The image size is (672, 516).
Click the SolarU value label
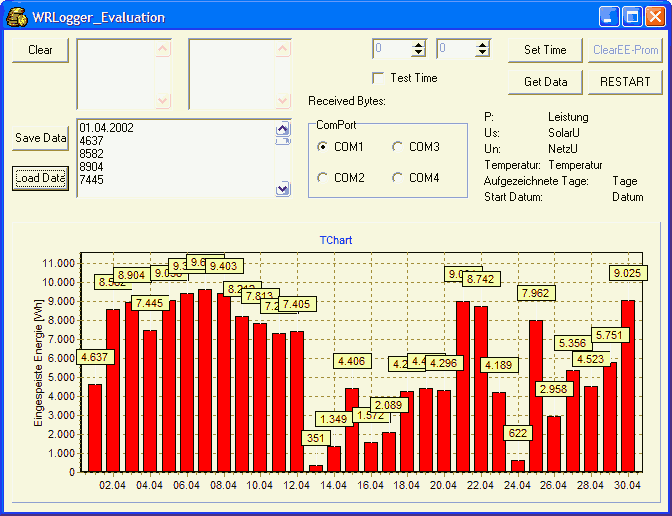(564, 133)
